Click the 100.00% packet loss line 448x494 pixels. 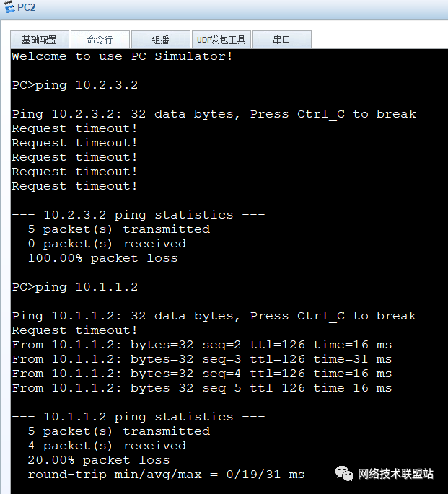tap(102, 258)
